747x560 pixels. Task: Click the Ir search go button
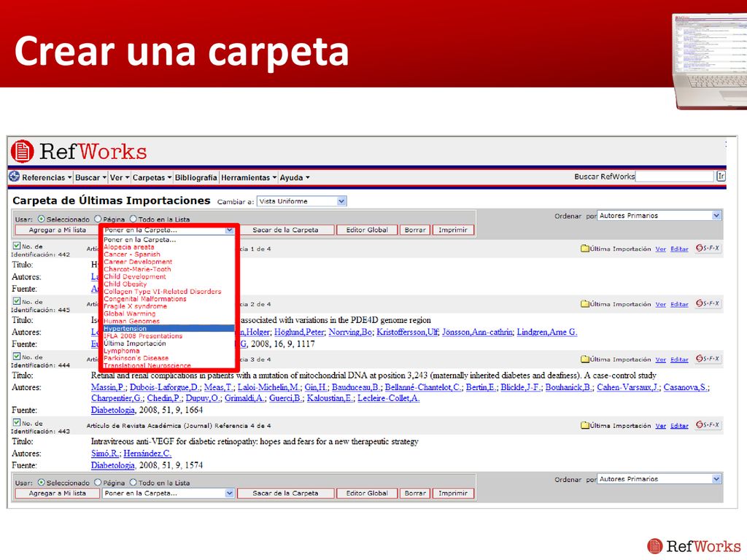click(x=721, y=176)
